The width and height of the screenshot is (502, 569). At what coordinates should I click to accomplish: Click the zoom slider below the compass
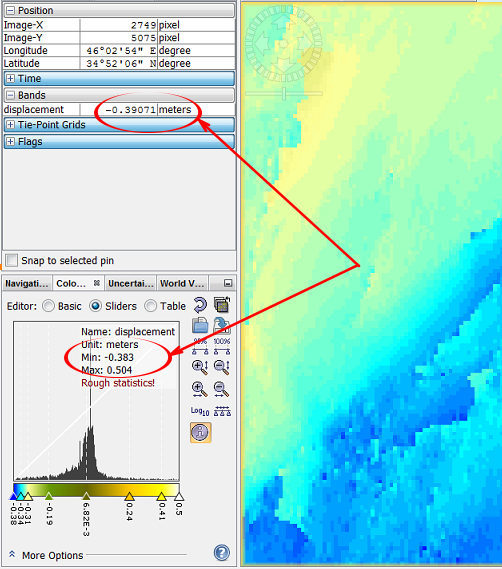284,94
